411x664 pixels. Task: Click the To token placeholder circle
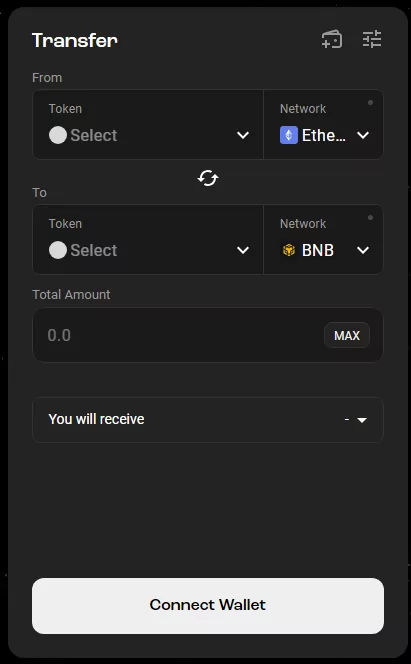(58, 250)
